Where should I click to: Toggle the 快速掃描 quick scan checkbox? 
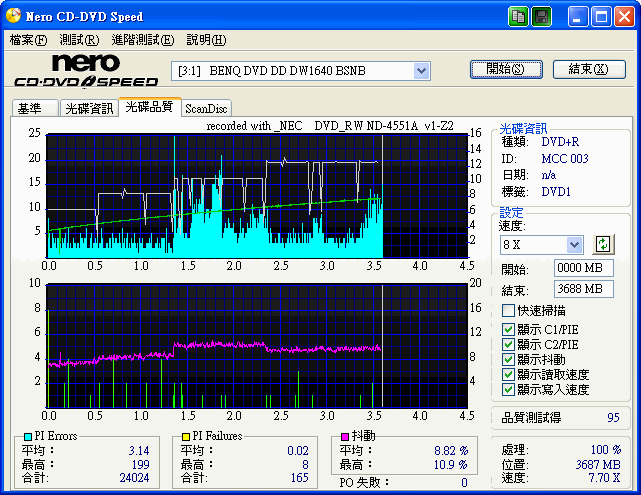point(508,311)
